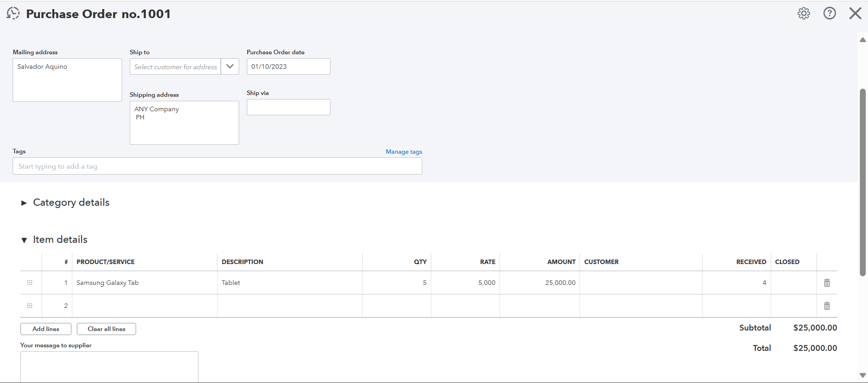Click the Clear all lines button
868x383 pixels.
tap(106, 329)
